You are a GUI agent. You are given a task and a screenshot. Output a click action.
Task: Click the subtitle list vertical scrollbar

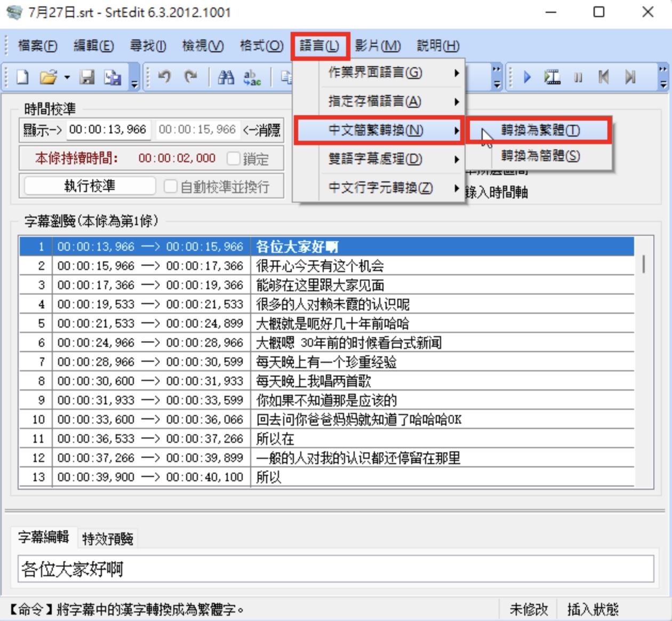pos(644,362)
